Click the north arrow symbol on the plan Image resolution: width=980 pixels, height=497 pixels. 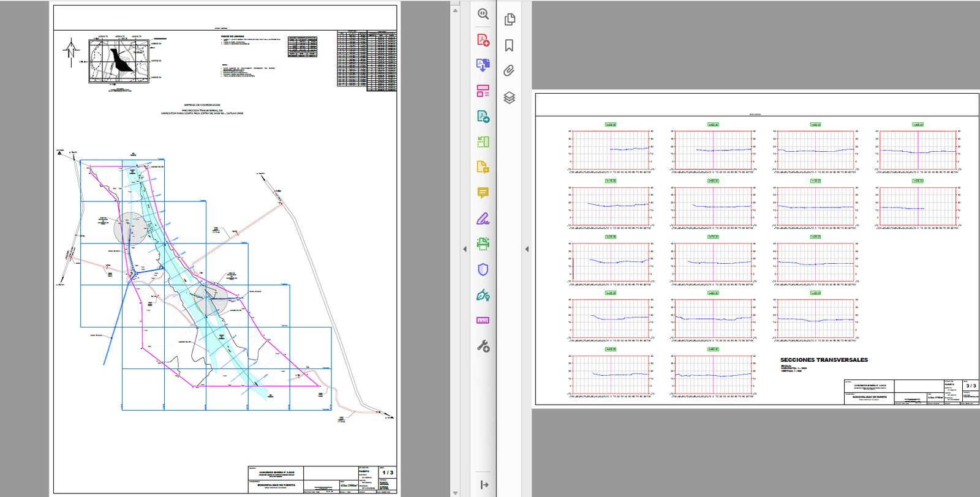pyautogui.click(x=72, y=52)
